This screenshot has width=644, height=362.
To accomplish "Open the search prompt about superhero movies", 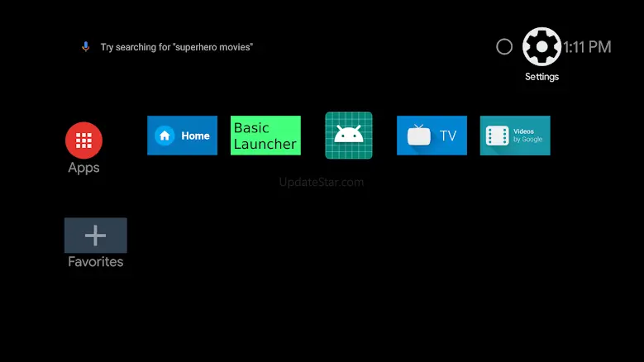I will pyautogui.click(x=177, y=47).
